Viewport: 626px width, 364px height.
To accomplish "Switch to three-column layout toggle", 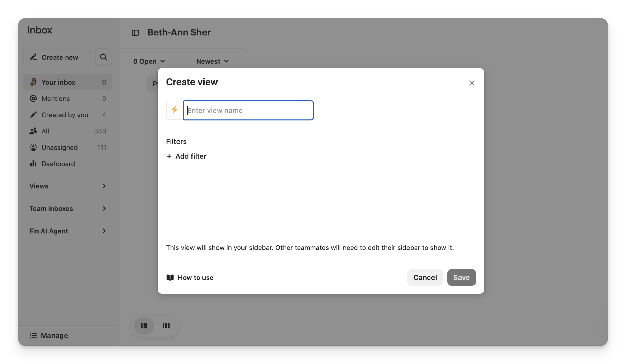I will 166,326.
